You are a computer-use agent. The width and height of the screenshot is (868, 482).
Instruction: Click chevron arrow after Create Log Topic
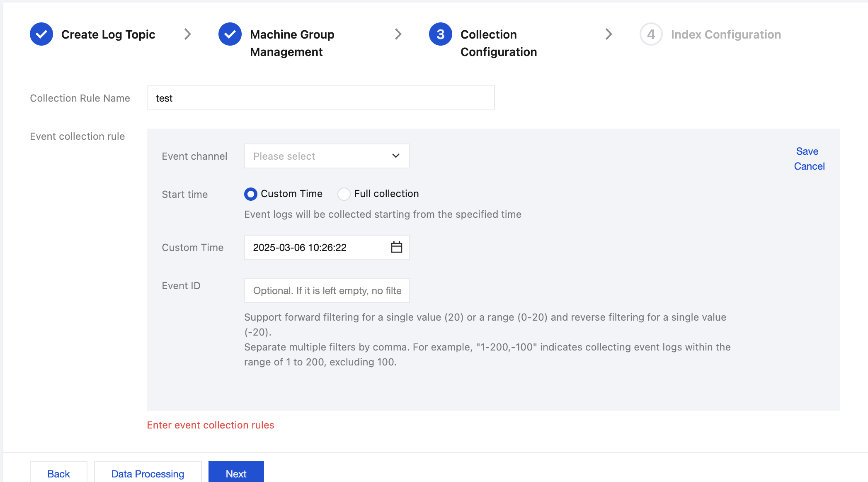pyautogui.click(x=188, y=34)
